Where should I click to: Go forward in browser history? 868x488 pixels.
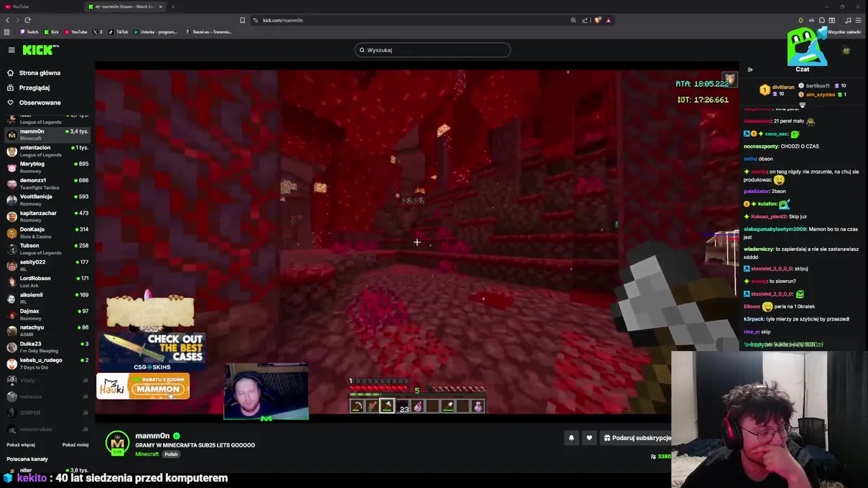18,20
